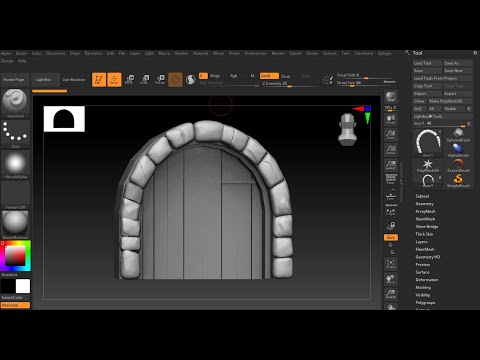Expand the NanoMesh section

(425, 219)
